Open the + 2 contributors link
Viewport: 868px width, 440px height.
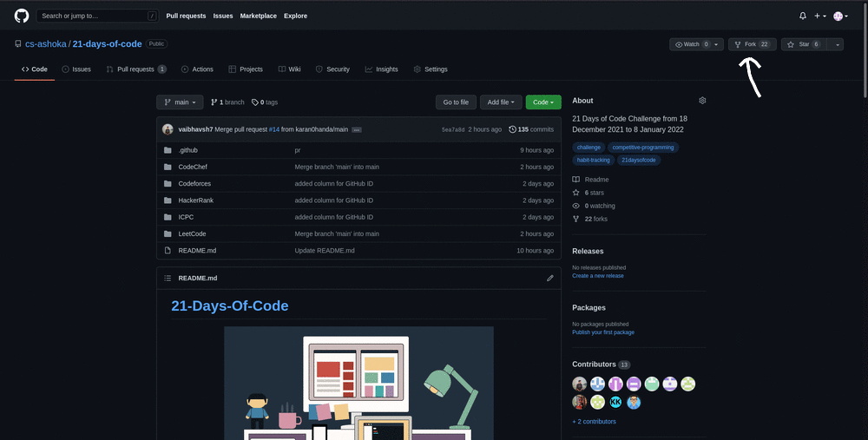coord(594,422)
